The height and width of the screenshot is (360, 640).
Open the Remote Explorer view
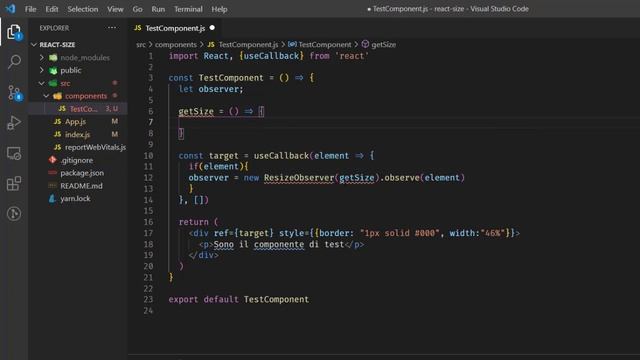[x=14, y=153]
